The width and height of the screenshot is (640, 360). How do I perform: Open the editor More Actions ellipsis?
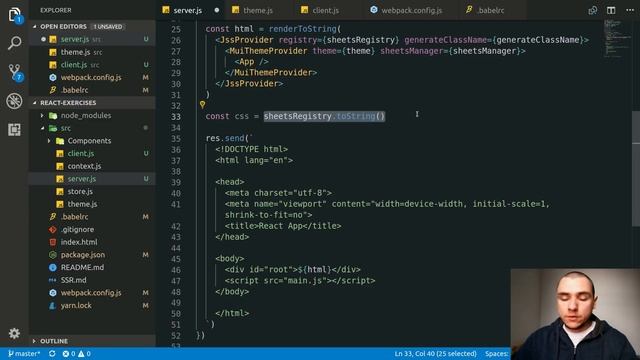630,10
